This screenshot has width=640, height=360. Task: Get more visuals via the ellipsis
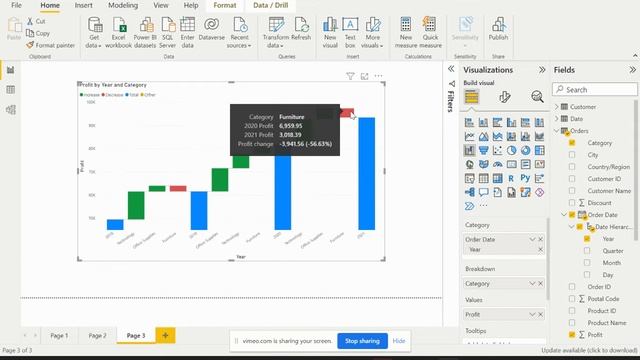[x=483, y=206]
